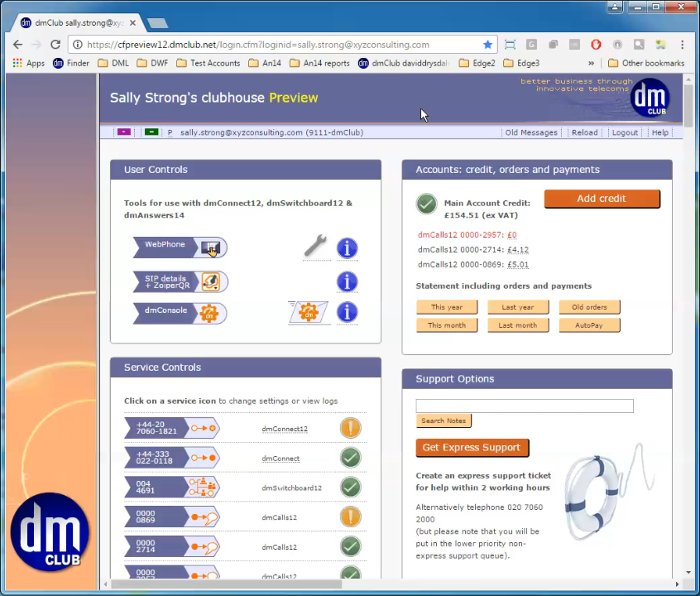Show hidden bookmarks with chevron

tap(591, 63)
